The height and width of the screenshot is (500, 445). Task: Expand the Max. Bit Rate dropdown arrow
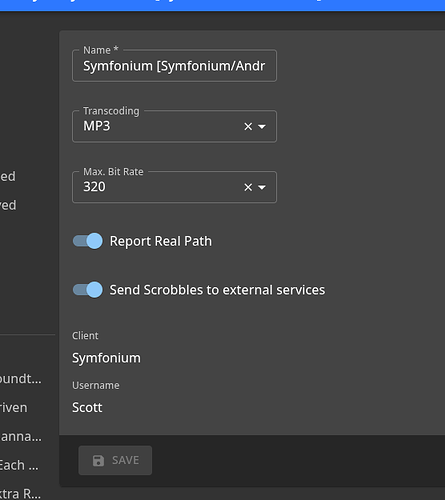click(x=262, y=187)
